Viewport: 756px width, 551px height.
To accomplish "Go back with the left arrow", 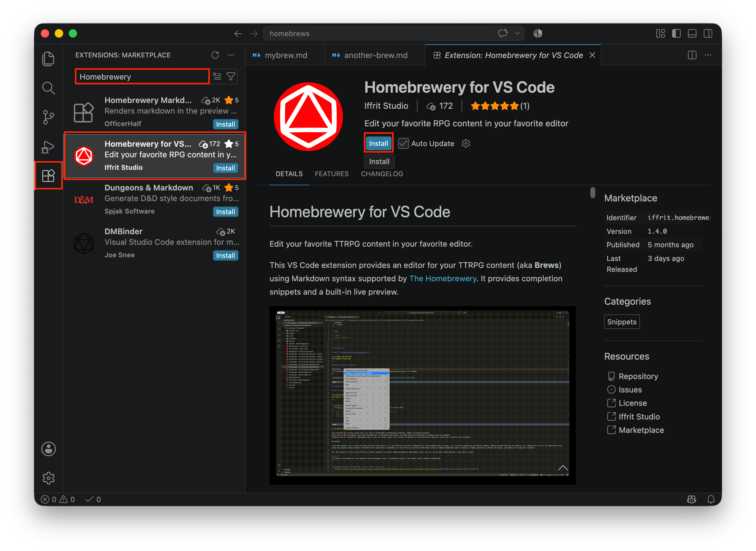I will (238, 34).
